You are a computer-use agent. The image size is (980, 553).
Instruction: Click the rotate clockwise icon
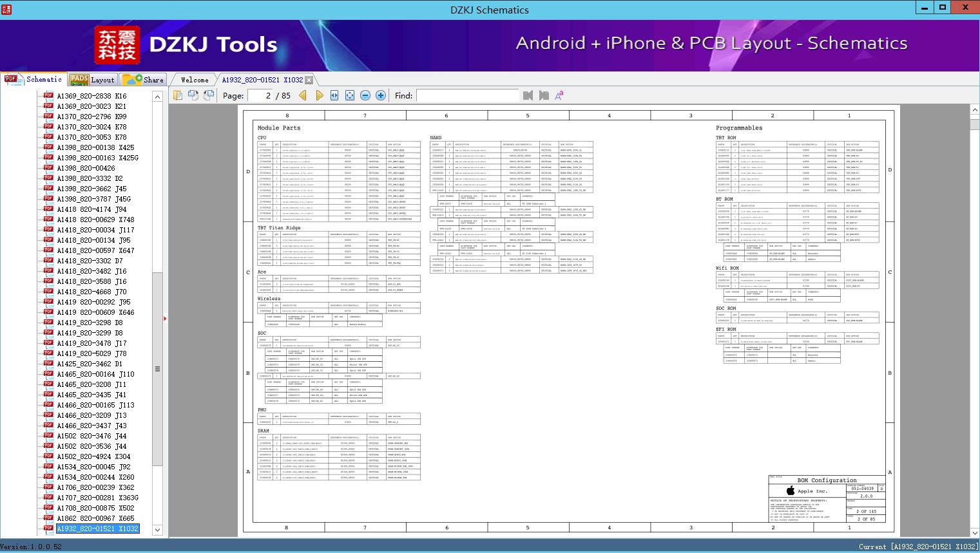209,95
